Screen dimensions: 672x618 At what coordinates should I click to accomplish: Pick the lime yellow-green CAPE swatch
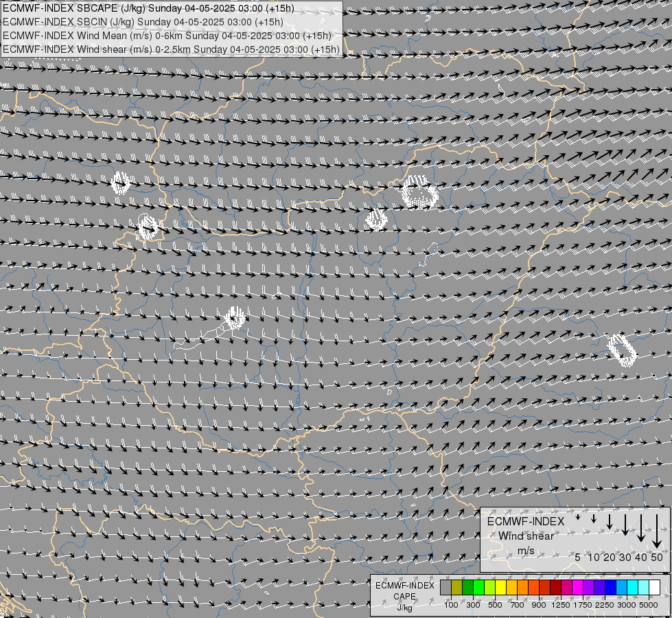coord(490,588)
